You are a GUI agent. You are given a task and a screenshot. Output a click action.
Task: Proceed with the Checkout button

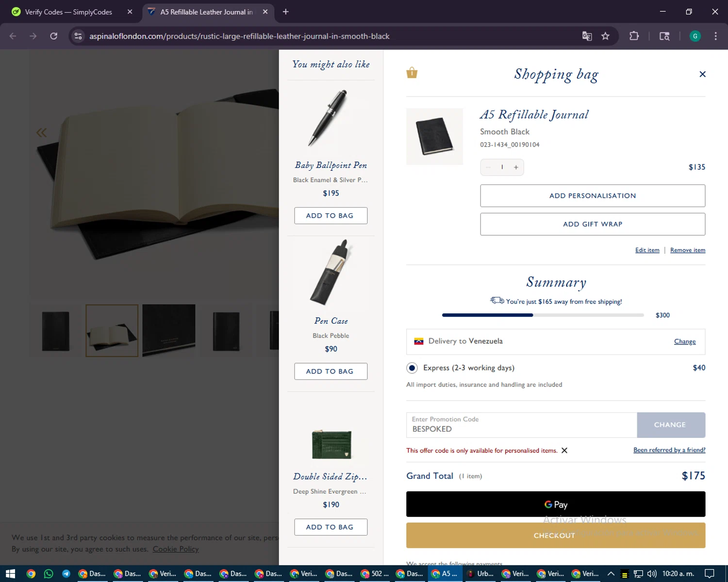[x=556, y=535]
